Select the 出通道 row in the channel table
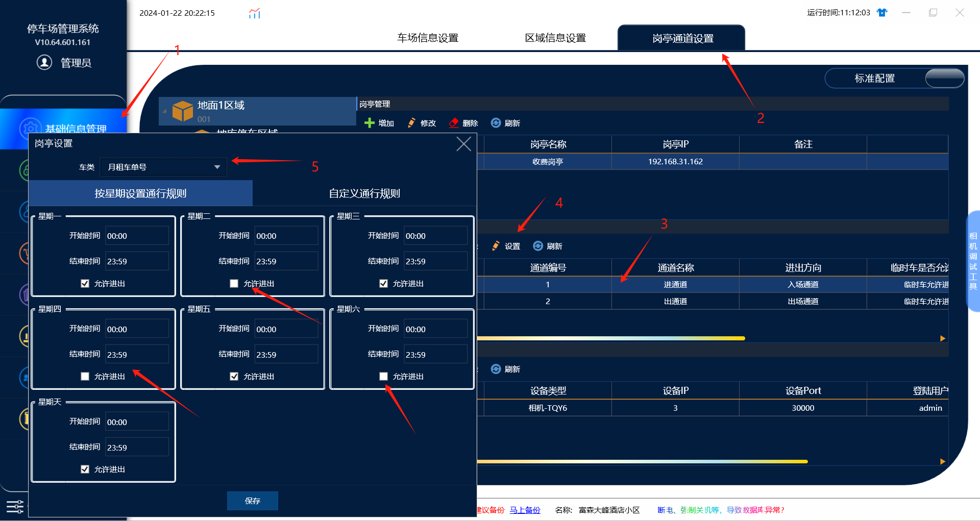The height and width of the screenshot is (521, 980). (713, 301)
